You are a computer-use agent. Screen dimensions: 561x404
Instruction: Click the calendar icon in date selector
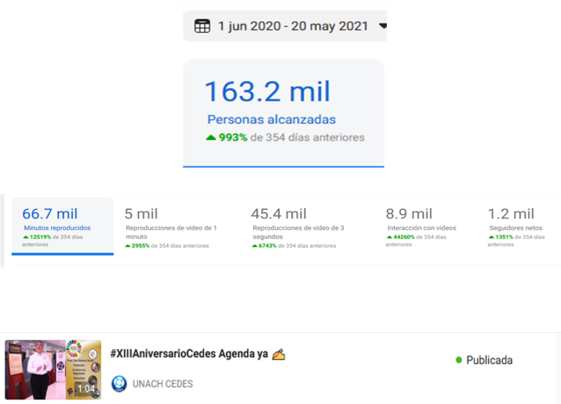(x=202, y=26)
